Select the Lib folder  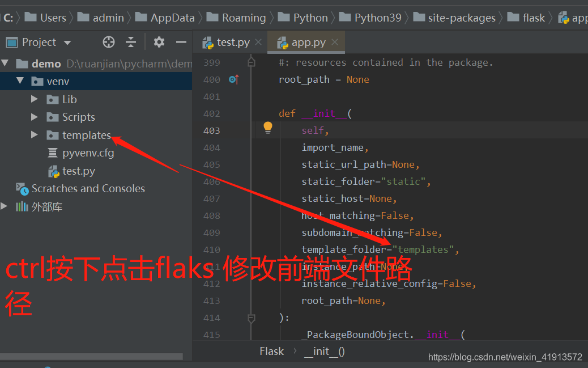coord(69,99)
